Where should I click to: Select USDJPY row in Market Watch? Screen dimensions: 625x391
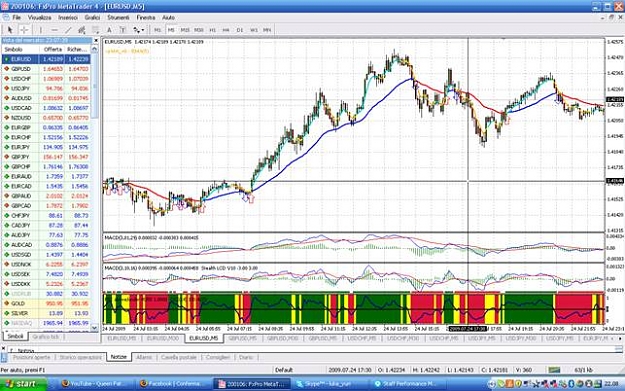(46, 88)
